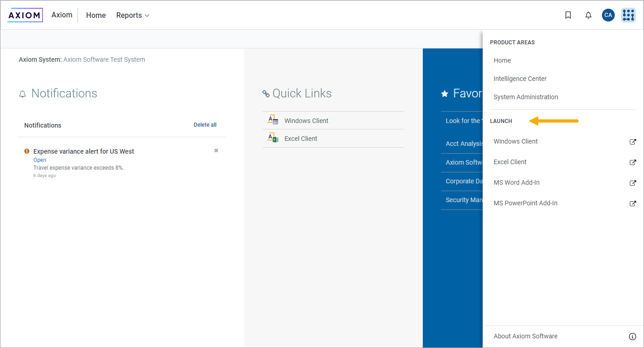644x348 pixels.
Task: Open System Administration under Product Areas
Action: (x=526, y=97)
